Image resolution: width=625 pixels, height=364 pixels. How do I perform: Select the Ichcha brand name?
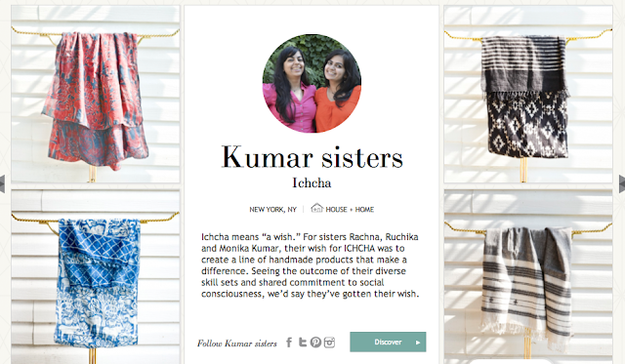tap(312, 182)
